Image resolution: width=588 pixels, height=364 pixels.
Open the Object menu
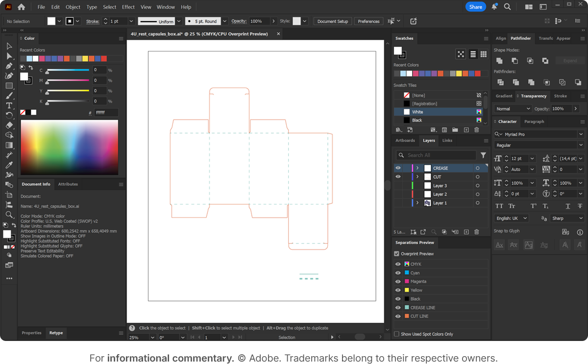click(x=73, y=7)
